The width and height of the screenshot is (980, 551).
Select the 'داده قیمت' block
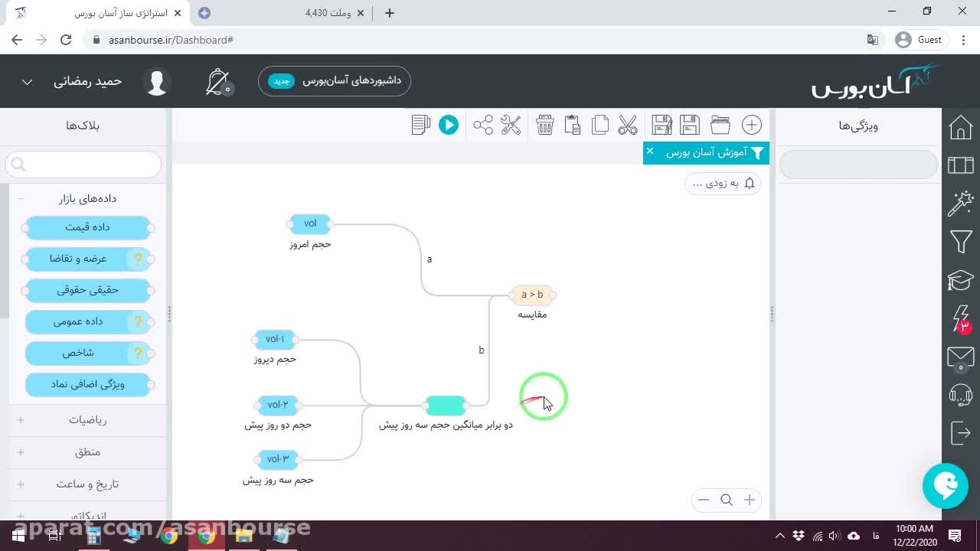pyautogui.click(x=87, y=227)
